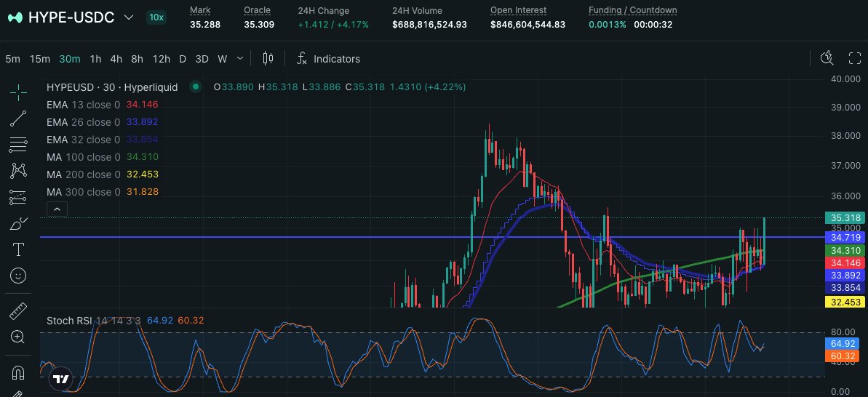Select the crosshair cursor tool
Image resolution: width=868 pixels, height=397 pixels.
click(18, 93)
